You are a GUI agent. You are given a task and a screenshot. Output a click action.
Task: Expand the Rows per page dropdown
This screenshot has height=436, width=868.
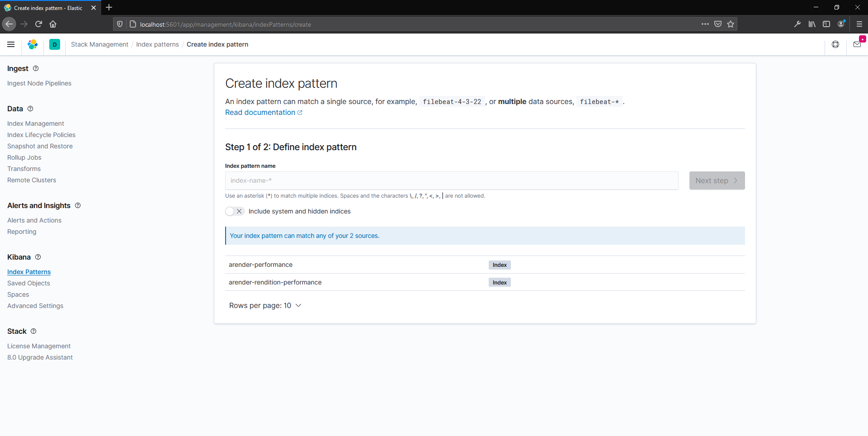click(265, 306)
